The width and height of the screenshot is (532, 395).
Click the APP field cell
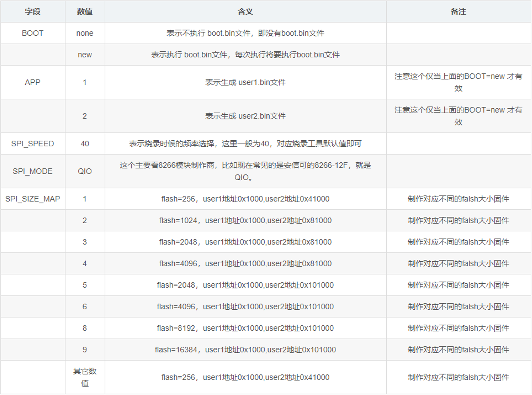tap(33, 82)
